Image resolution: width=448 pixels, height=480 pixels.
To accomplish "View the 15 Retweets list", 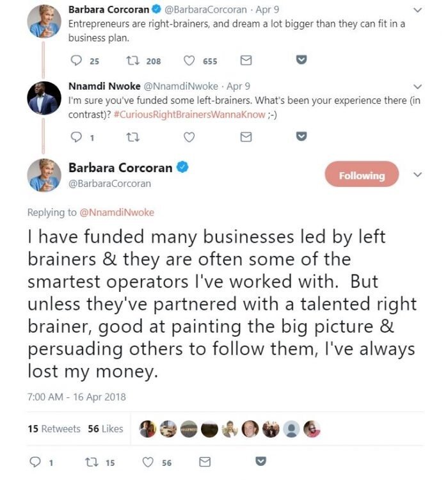I will click(54, 429).
